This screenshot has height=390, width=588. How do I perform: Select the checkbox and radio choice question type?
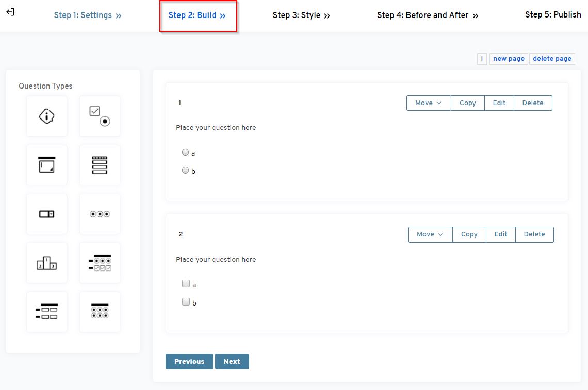[x=100, y=116]
